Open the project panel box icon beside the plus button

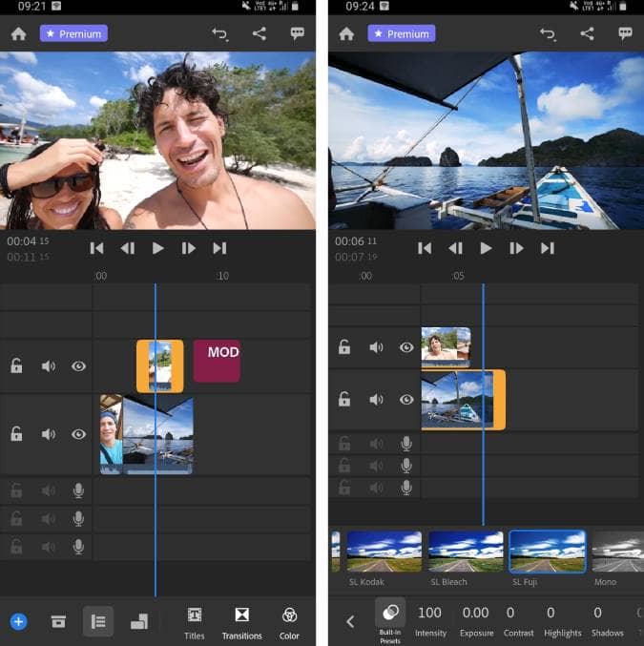[x=58, y=621]
